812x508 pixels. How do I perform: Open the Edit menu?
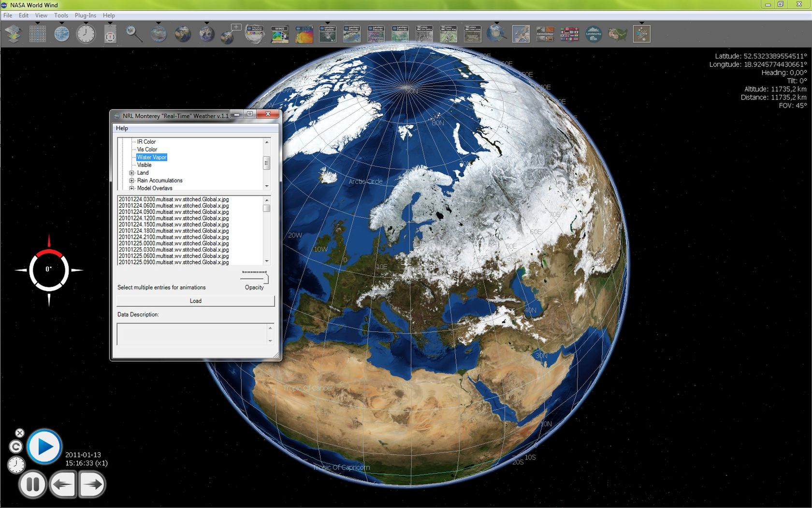click(x=24, y=15)
